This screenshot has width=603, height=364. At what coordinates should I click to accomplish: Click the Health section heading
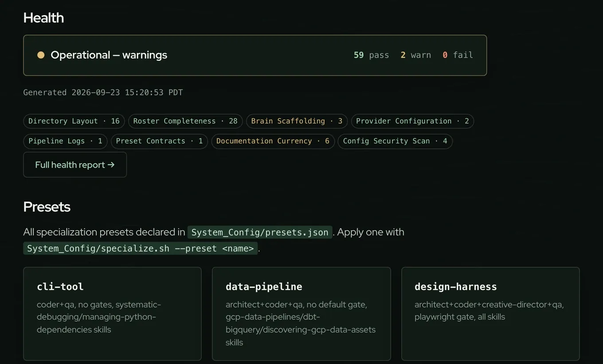[43, 18]
